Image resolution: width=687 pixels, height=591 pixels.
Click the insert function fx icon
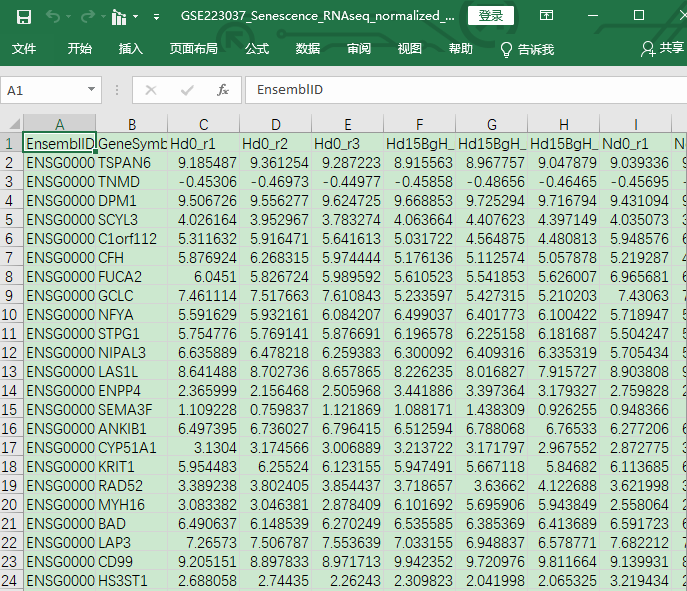(223, 90)
